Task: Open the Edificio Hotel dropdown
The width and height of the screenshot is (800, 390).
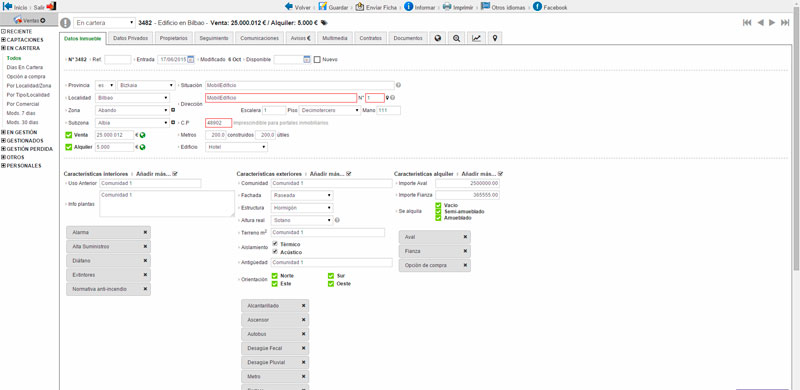Action: click(236, 148)
